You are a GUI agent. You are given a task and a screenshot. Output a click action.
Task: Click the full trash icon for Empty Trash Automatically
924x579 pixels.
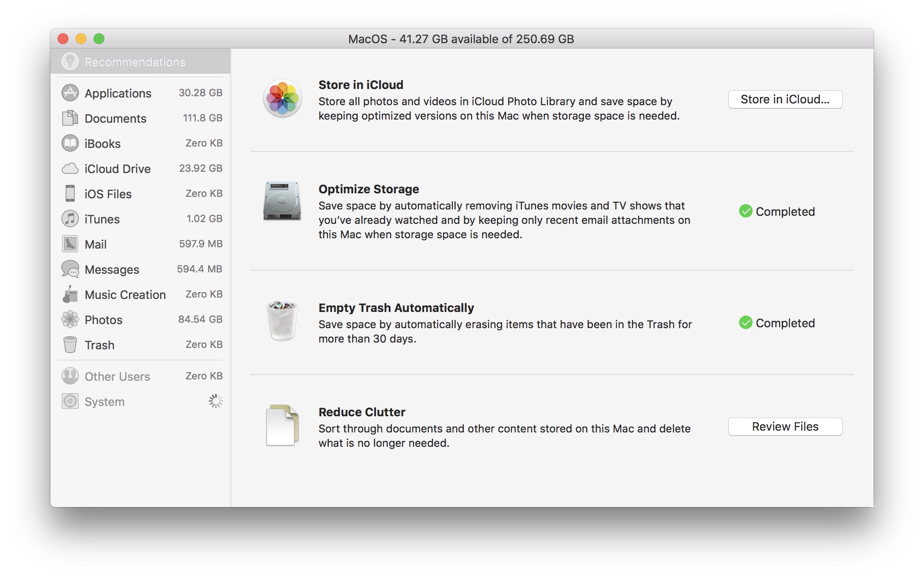pos(283,321)
